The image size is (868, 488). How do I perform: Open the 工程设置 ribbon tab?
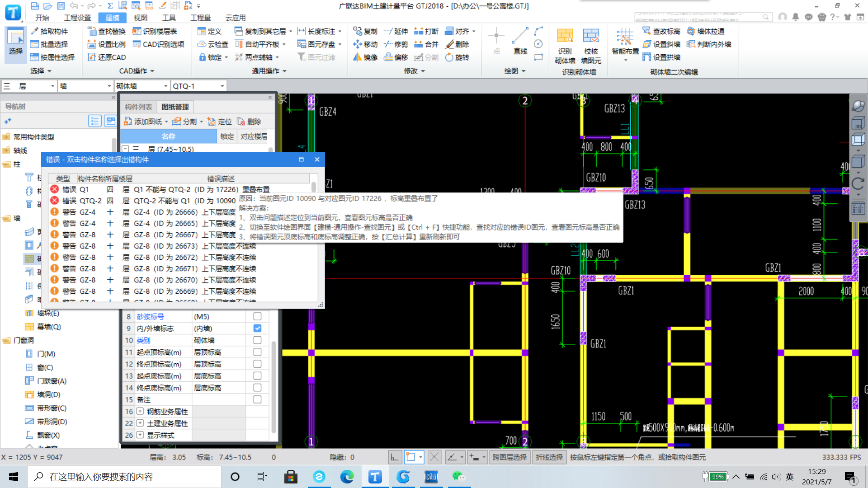point(77,18)
